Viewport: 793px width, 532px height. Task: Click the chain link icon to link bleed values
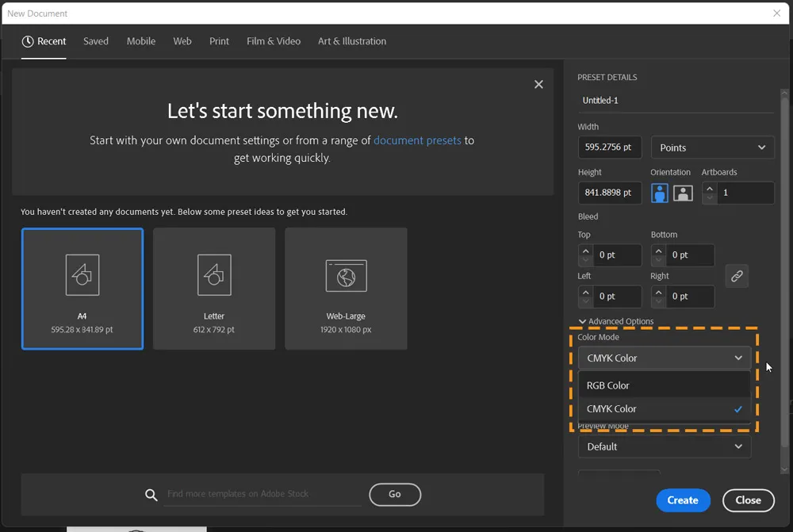(x=737, y=276)
